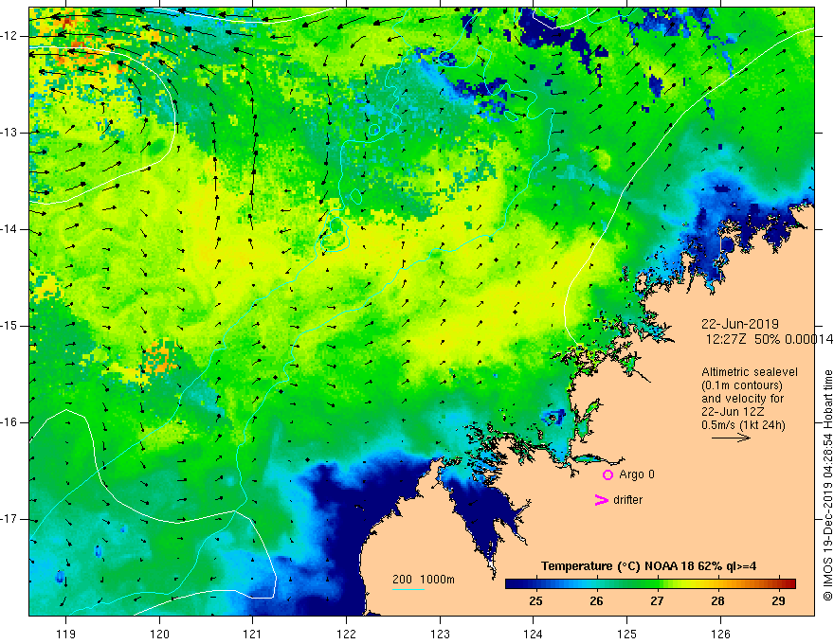
Task: Click the IMOS copyright timestamp text
Action: tap(827, 485)
